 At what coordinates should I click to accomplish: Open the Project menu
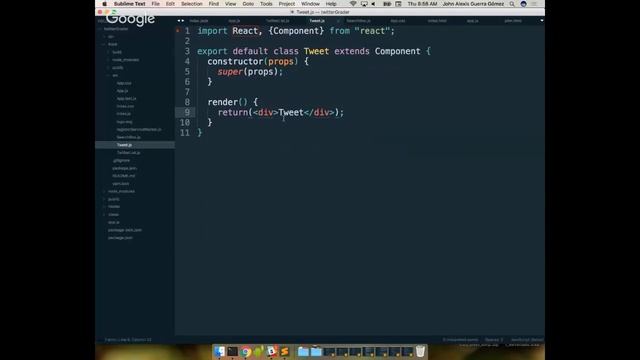coord(287,4)
